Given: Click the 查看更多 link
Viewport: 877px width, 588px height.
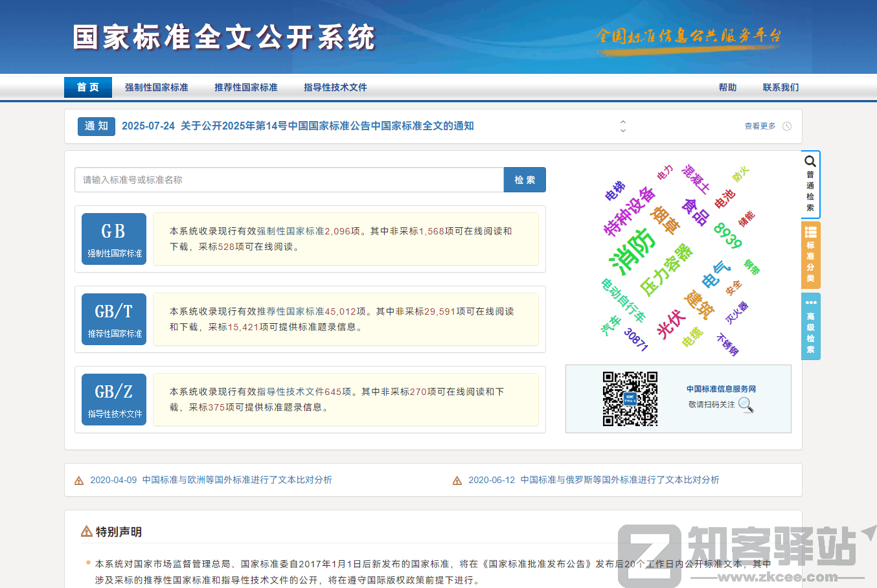Looking at the screenshot, I should pyautogui.click(x=759, y=126).
